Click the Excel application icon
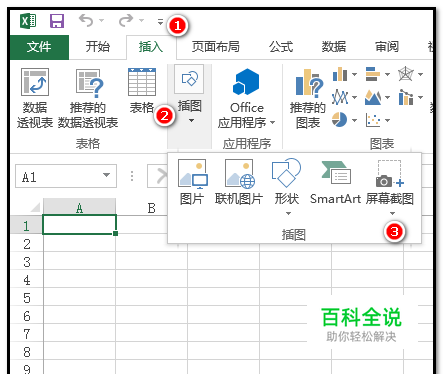Image resolution: width=443 pixels, height=374 pixels. click(x=28, y=21)
